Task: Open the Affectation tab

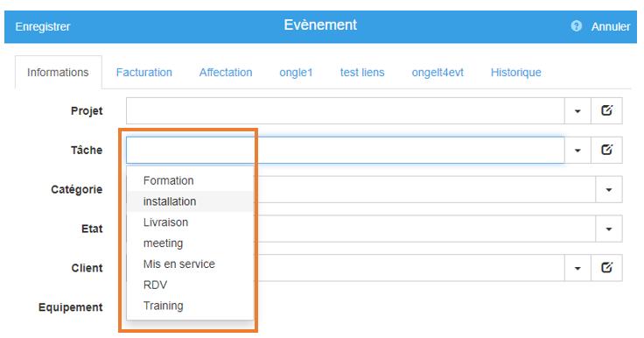Action: (x=226, y=73)
